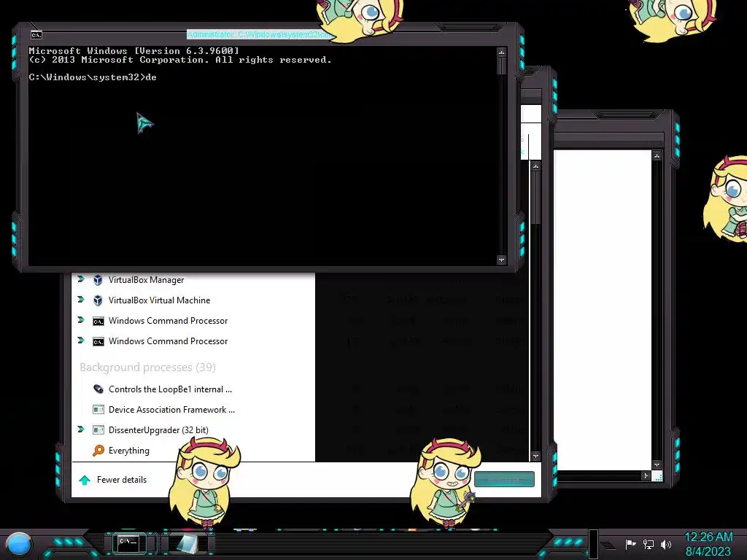Select the Device Association Framework row
Screen dimensions: 747x560
click(171, 410)
